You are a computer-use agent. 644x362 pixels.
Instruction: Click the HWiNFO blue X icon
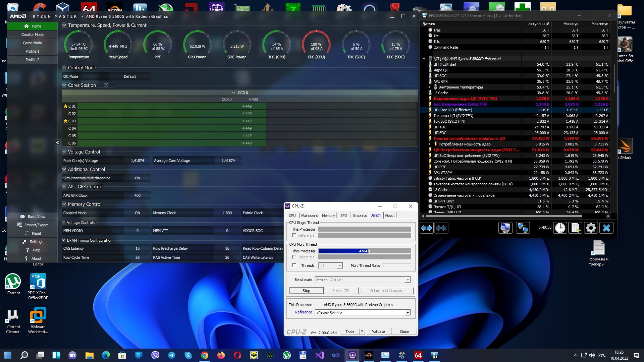tap(606, 228)
